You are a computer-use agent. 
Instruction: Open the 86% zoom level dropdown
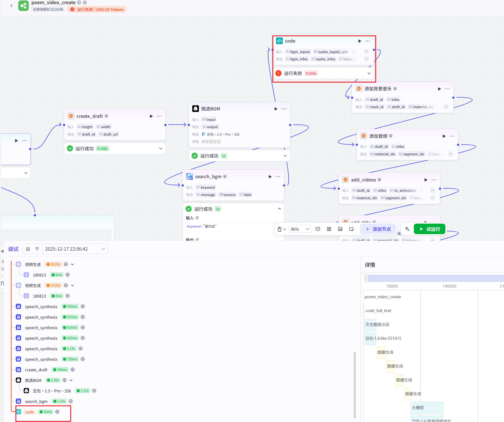coord(300,229)
